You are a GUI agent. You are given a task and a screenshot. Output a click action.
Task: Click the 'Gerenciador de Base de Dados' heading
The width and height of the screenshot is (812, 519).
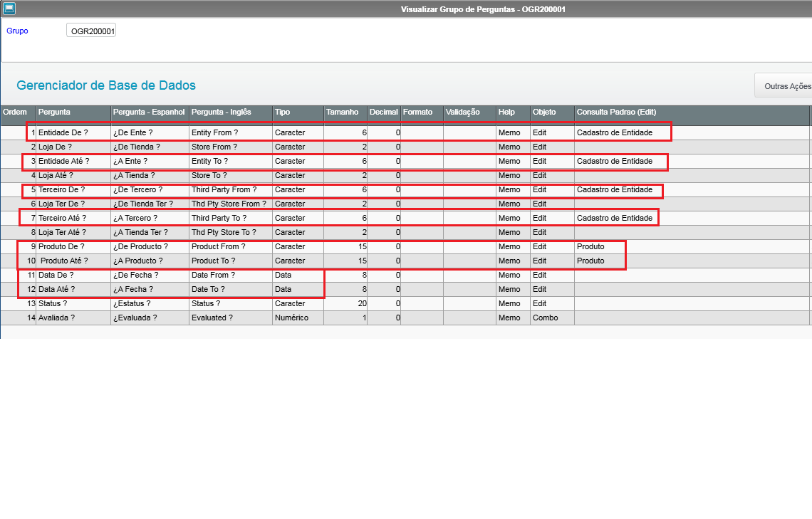click(x=106, y=85)
